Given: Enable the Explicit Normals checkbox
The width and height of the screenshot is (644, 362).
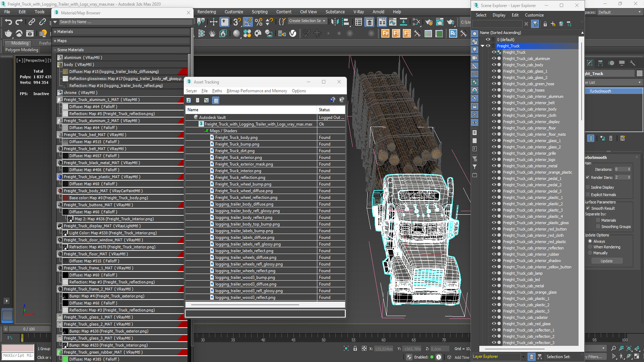Looking at the screenshot, I should tap(588, 195).
